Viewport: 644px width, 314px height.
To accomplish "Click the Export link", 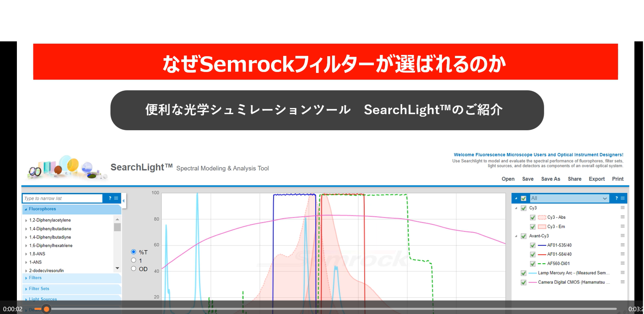I will (x=596, y=179).
